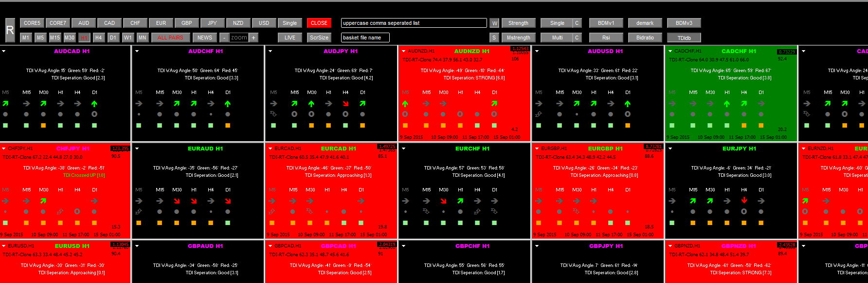Click the green up arrow under D1 in AUDCAD
Image resolution: width=868 pixels, height=283 pixels.
(94, 104)
